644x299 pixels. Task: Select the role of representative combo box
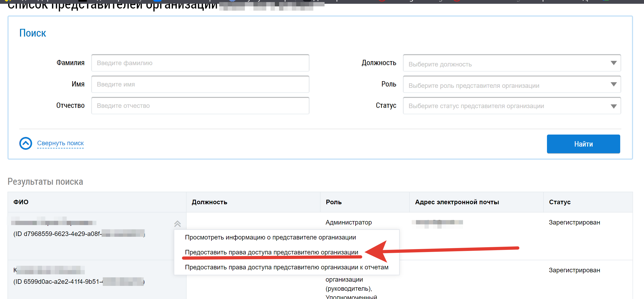(x=512, y=84)
